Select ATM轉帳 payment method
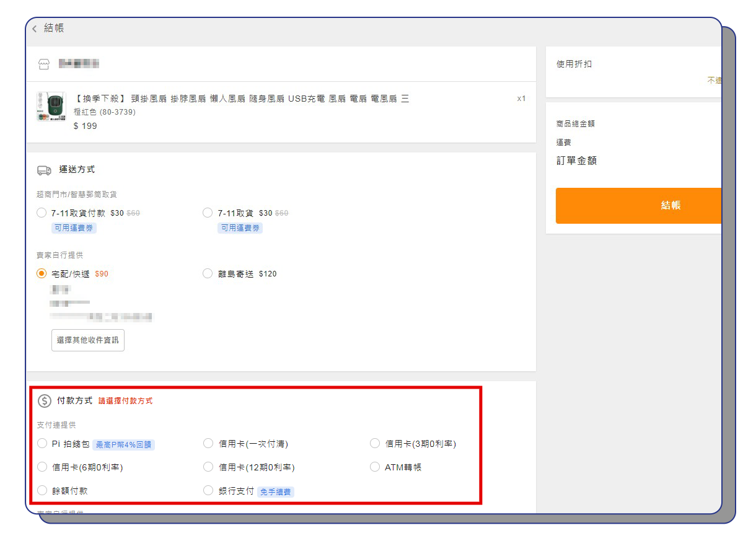 [x=374, y=467]
